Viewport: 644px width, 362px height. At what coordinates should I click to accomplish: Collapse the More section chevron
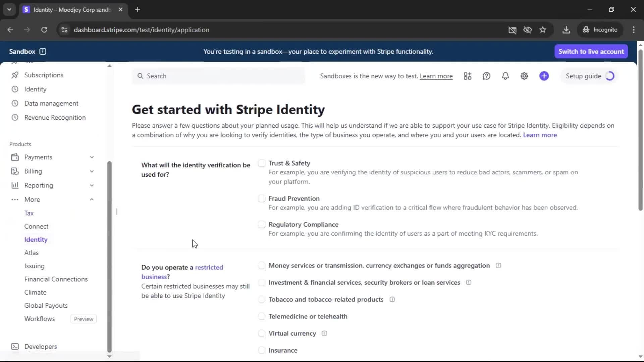92,199
